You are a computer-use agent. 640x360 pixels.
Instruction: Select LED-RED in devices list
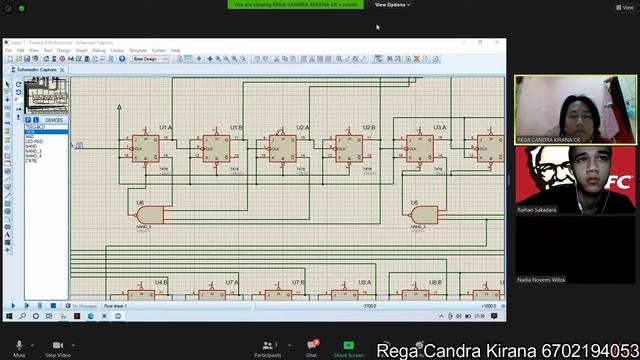pyautogui.click(x=34, y=141)
